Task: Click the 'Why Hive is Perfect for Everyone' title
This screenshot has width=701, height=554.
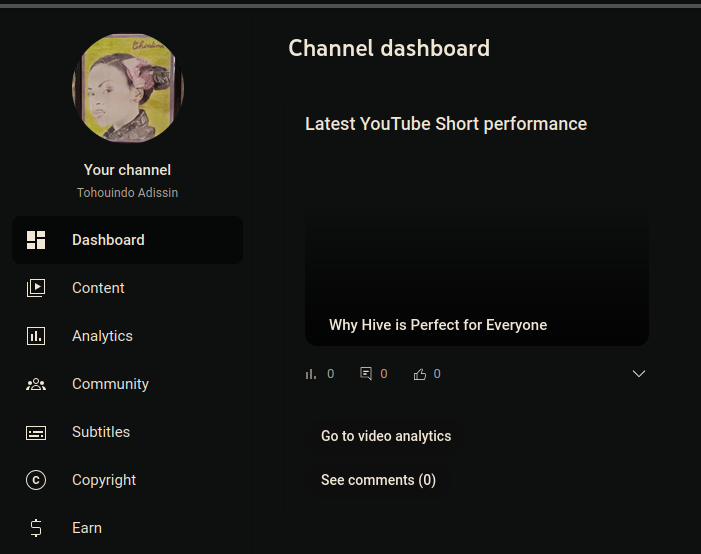Action: [x=438, y=325]
